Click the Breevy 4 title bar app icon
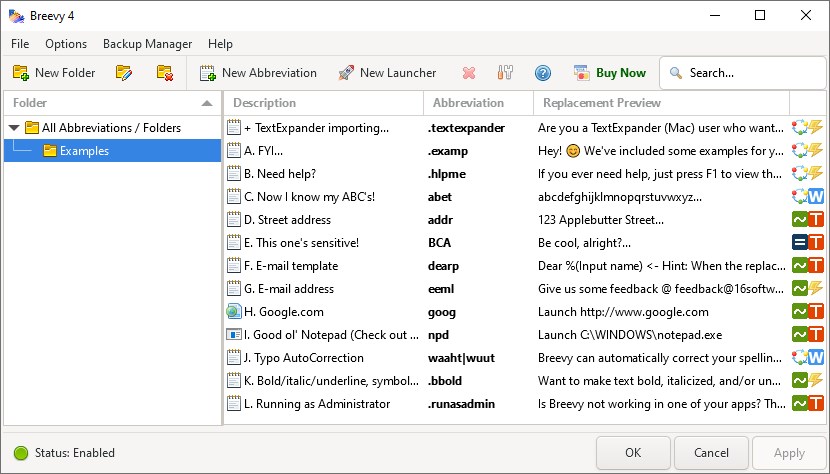830x474 pixels. [x=16, y=16]
